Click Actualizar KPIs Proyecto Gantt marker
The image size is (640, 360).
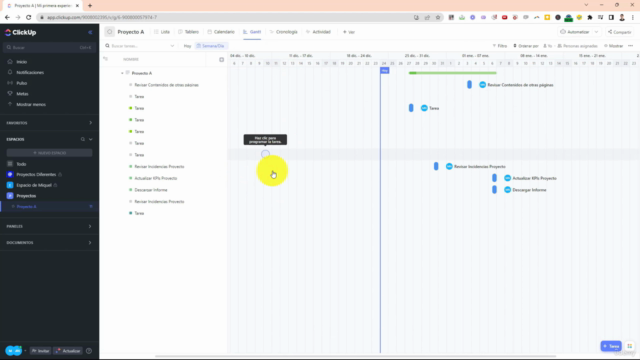[x=494, y=178]
